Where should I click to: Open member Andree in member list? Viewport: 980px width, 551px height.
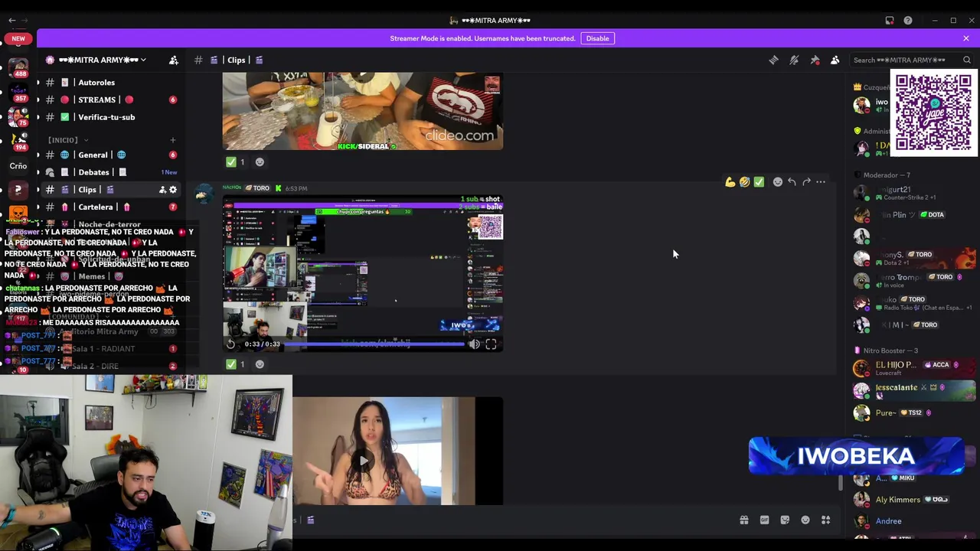tap(911, 521)
